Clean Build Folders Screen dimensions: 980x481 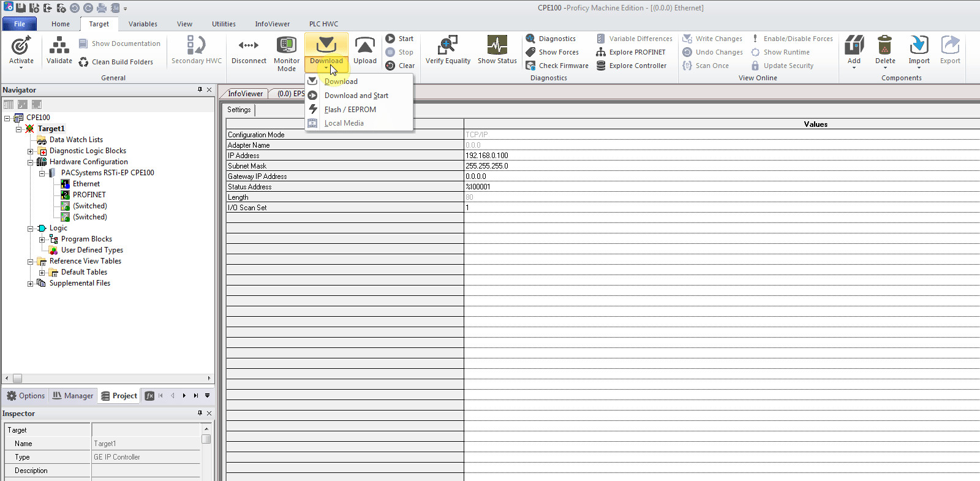(x=116, y=62)
